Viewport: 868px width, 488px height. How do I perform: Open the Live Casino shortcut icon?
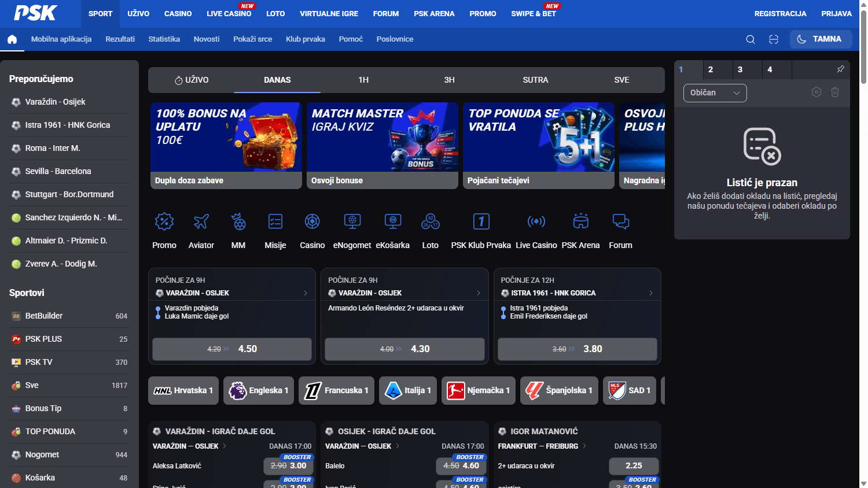536,221
